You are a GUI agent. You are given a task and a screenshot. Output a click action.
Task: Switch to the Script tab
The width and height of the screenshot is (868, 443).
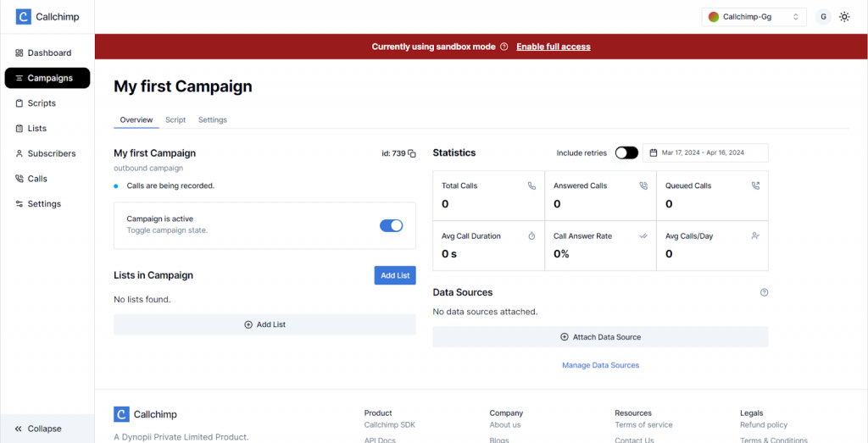point(175,119)
